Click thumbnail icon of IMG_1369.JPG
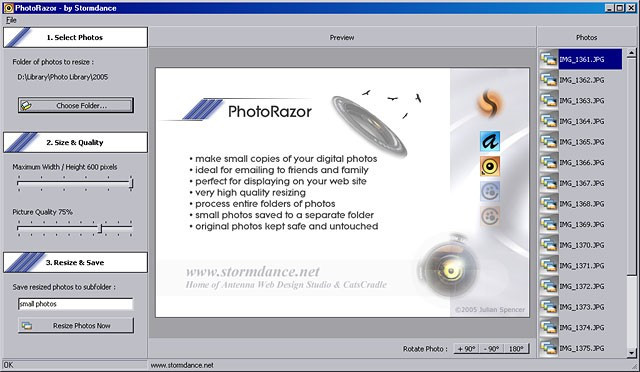This screenshot has width=640, height=372. tap(549, 225)
